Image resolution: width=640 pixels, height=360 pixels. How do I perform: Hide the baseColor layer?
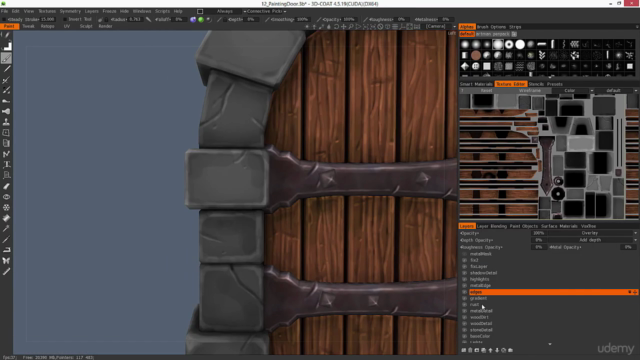pyautogui.click(x=464, y=336)
